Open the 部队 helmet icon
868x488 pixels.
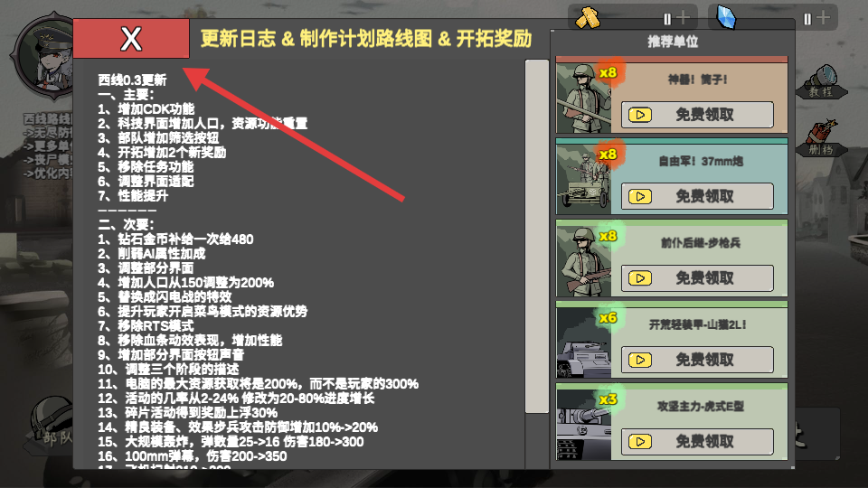[51, 425]
